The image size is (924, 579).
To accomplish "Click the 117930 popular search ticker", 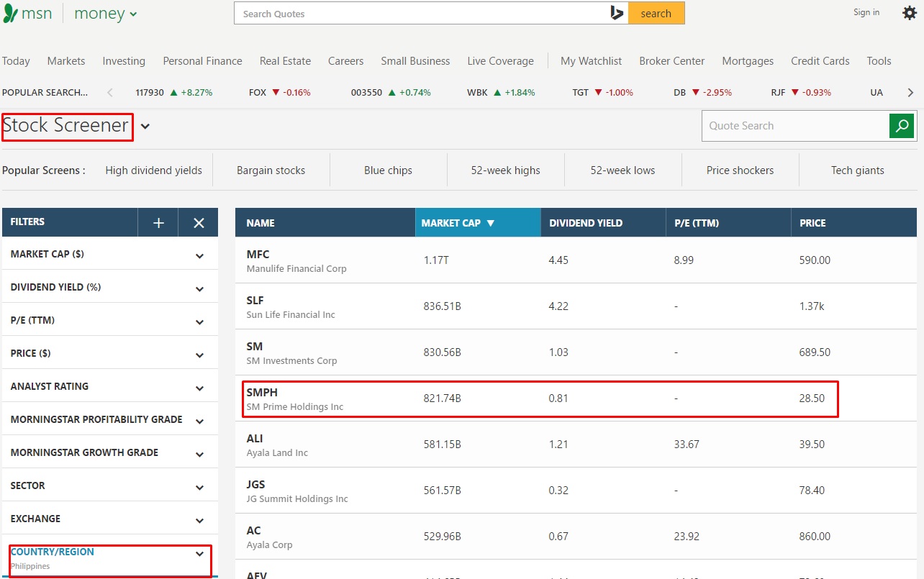I will pyautogui.click(x=174, y=92).
